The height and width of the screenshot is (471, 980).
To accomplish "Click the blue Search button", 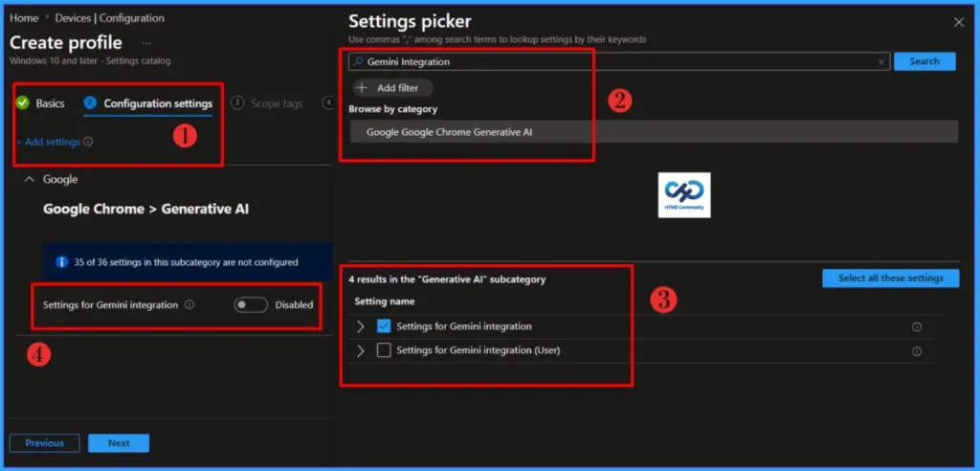I will pos(924,61).
